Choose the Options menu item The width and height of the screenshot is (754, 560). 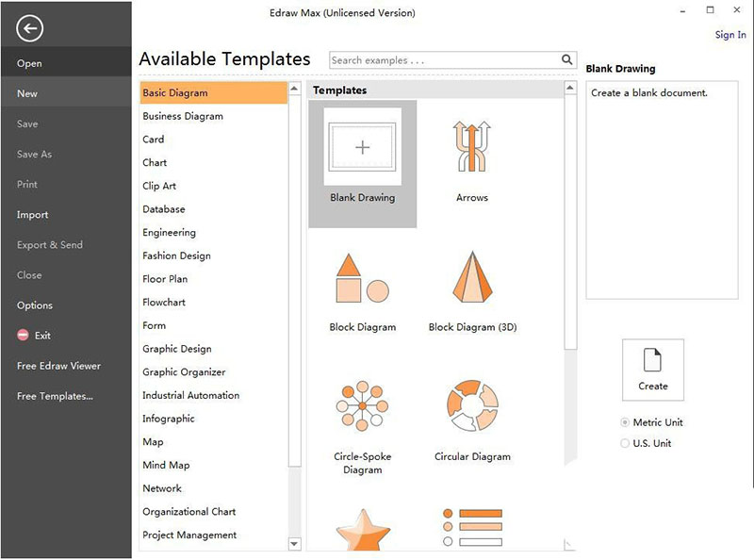tap(35, 305)
